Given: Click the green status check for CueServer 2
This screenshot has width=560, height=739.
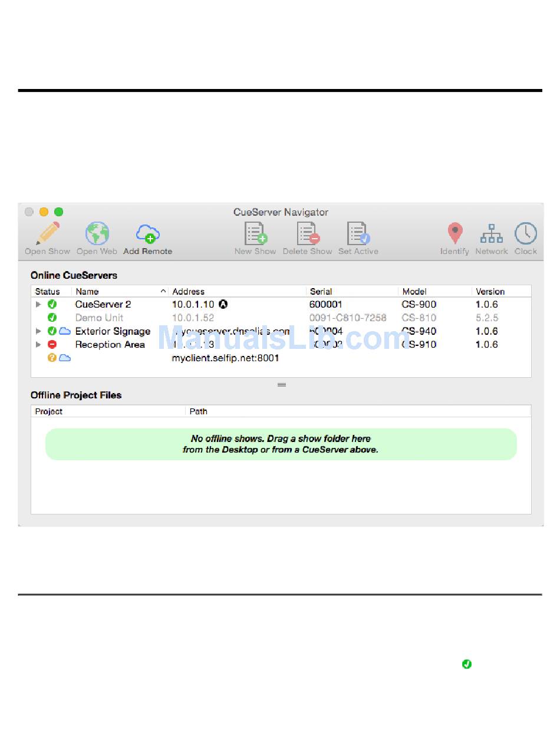Looking at the screenshot, I should (x=52, y=305).
